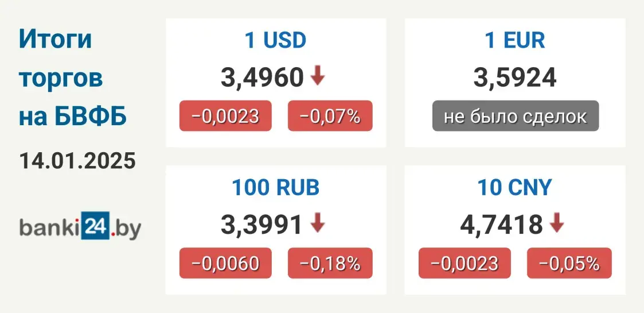Click the USD rate value 3,4960

coord(262,78)
